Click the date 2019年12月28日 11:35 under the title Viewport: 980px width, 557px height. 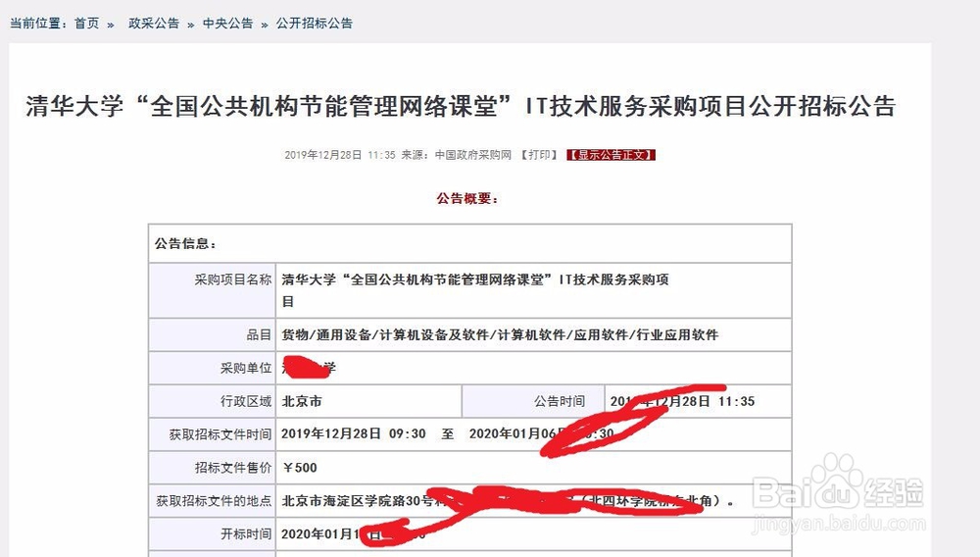click(x=340, y=154)
